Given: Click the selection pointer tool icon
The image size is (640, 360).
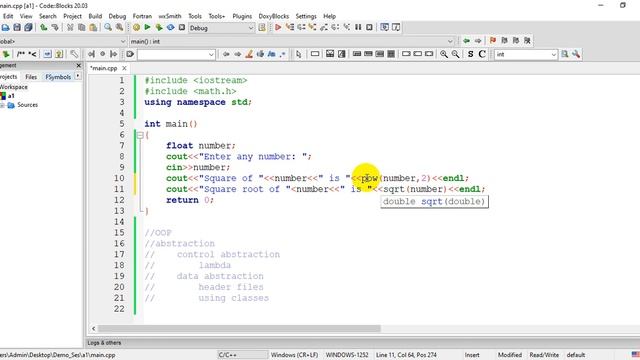Looking at the screenshot, I should point(298,54).
